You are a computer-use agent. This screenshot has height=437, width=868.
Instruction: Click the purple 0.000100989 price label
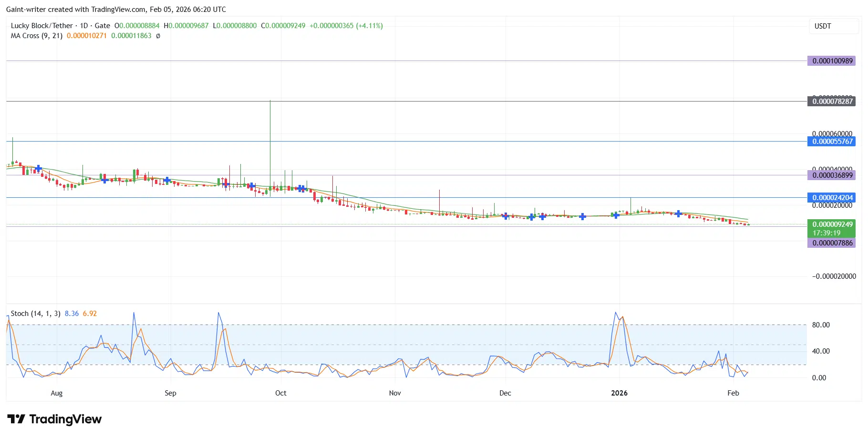coord(832,61)
